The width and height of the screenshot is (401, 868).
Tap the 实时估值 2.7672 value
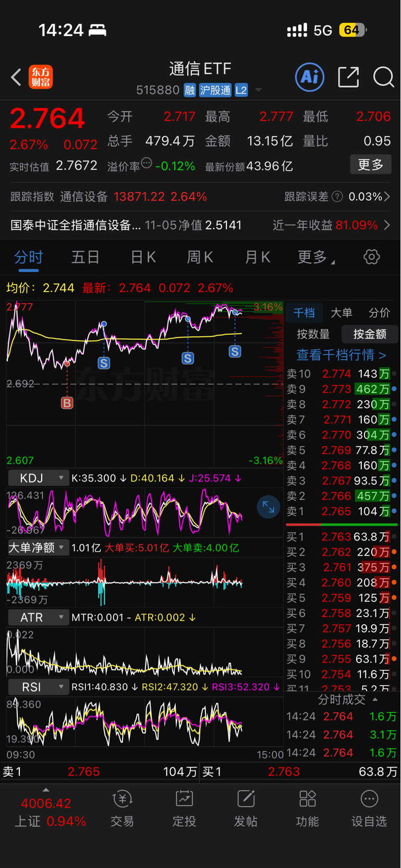click(x=77, y=166)
